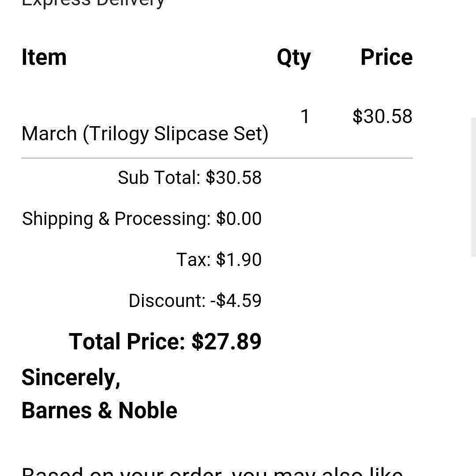Image resolution: width=476 pixels, height=476 pixels.
Task: Click the Item column header
Action: [44, 57]
